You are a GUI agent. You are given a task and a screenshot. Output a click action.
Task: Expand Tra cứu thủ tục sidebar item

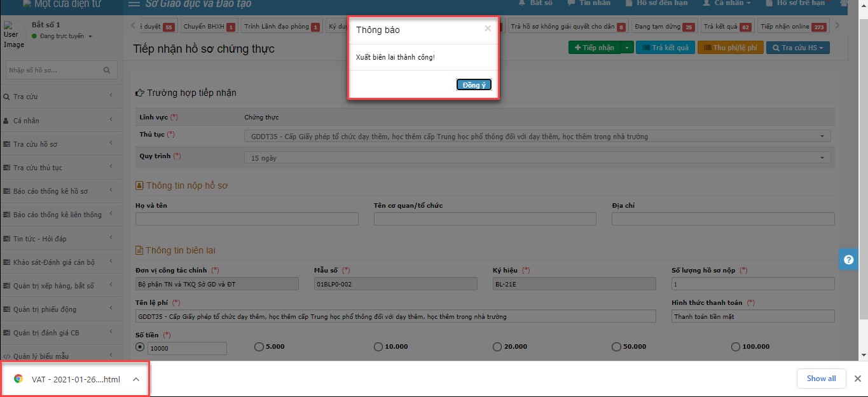(61, 168)
